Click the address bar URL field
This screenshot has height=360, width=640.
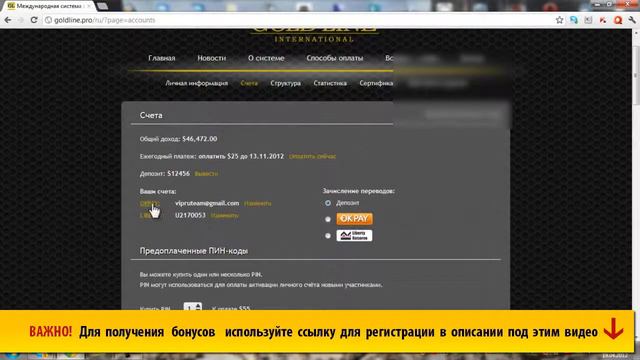(298, 20)
